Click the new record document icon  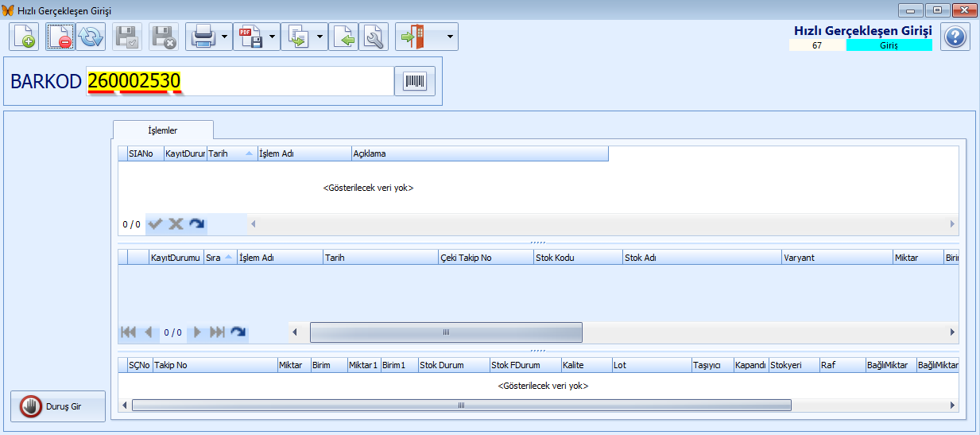pos(25,37)
